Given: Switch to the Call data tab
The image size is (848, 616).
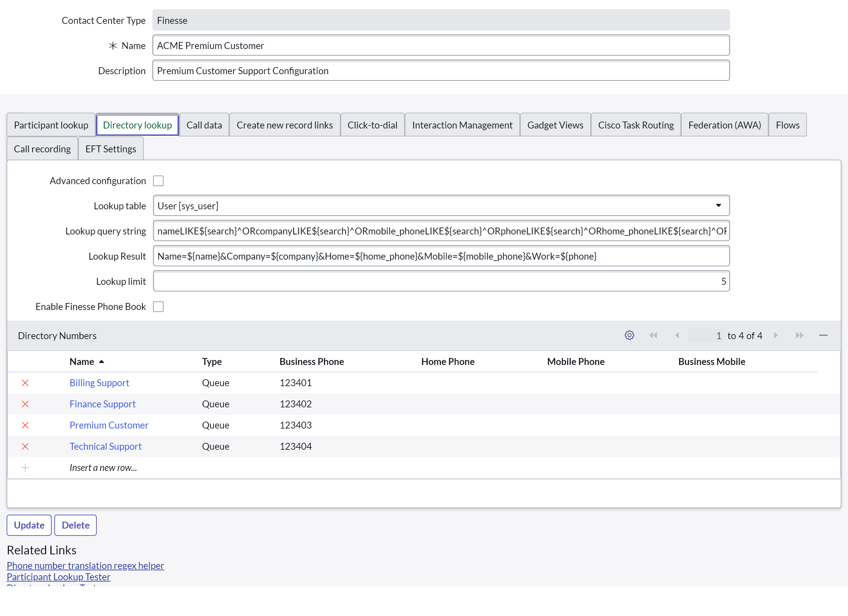Looking at the screenshot, I should pyautogui.click(x=204, y=125).
